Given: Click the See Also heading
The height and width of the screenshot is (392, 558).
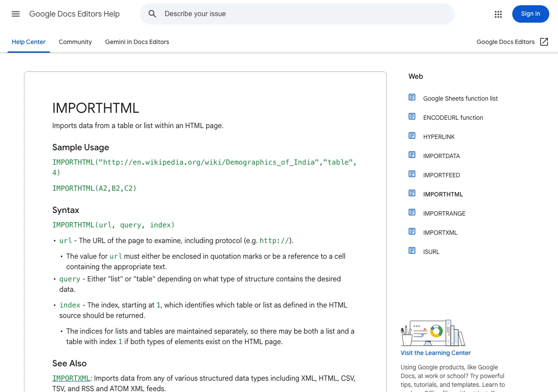Looking at the screenshot, I should coord(70,363).
